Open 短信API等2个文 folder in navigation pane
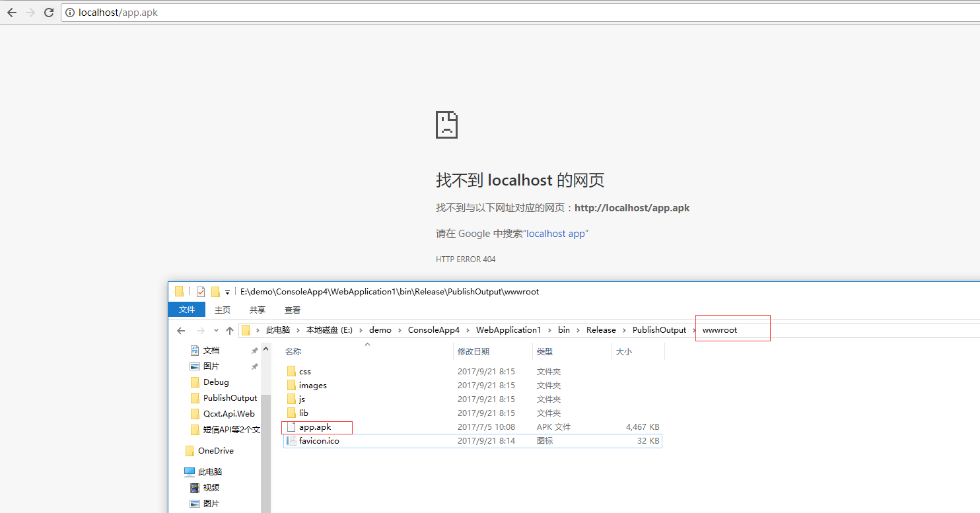 pos(232,430)
